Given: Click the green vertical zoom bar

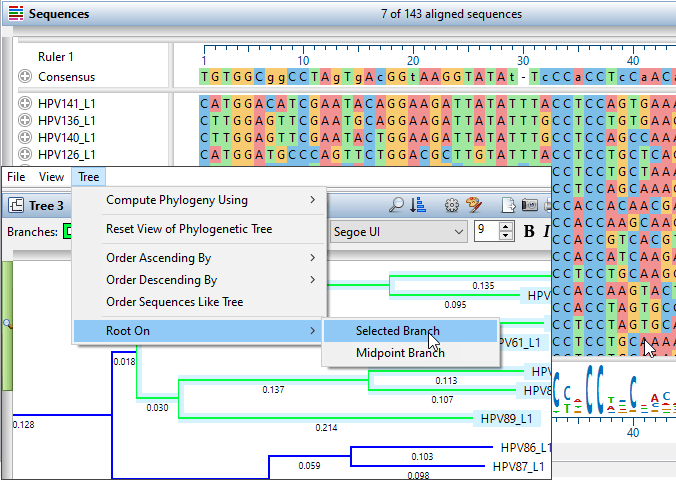Looking at the screenshot, I should coord(7,325).
